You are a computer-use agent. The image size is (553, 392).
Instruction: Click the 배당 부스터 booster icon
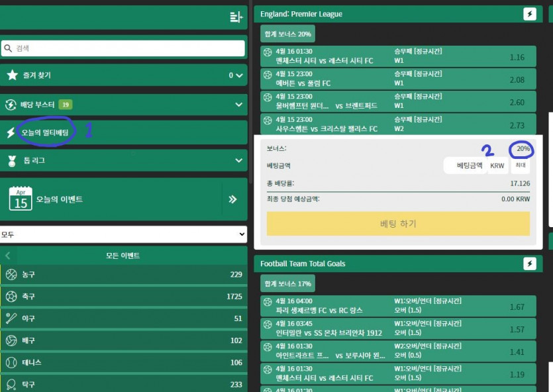(11, 105)
